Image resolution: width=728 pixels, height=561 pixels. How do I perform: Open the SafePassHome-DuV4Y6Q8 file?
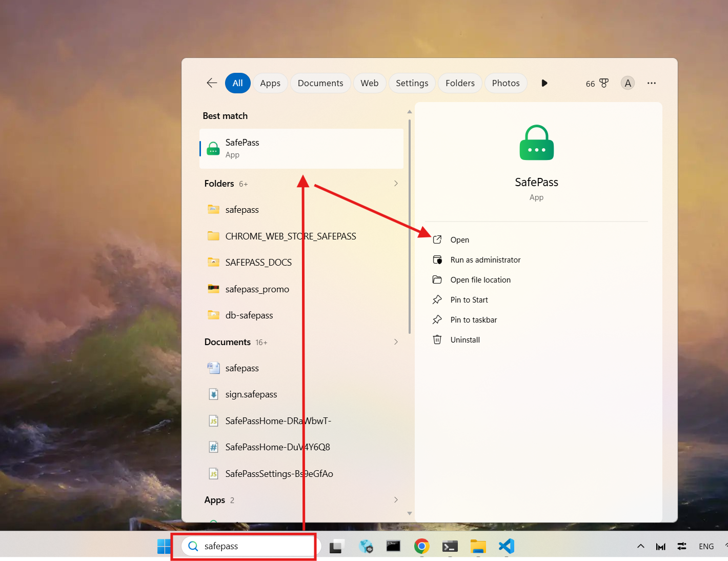click(301, 447)
